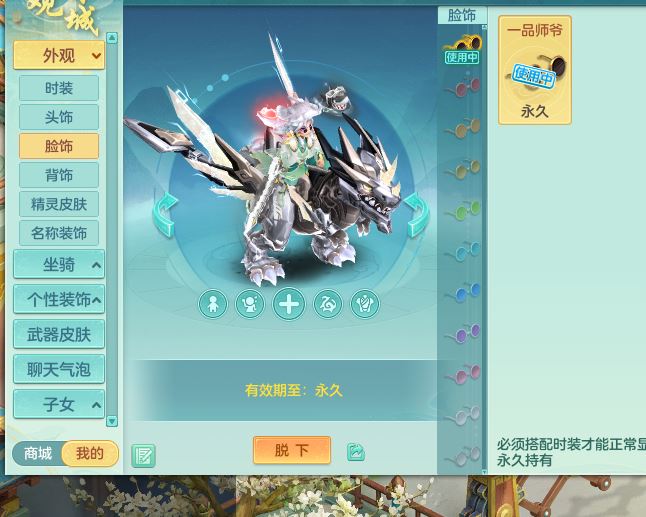Click the round plus icon under preview
Screen dimensions: 646x517
[x=289, y=304]
